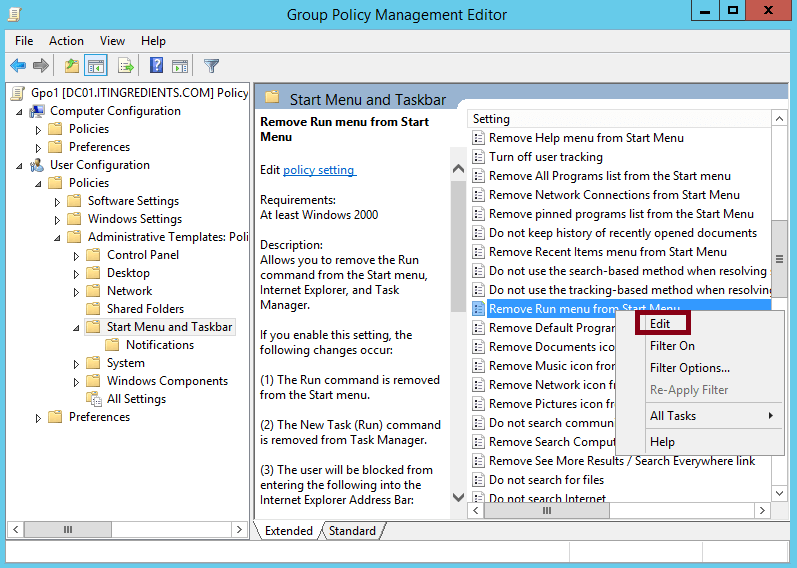Select the Desktop tree node
Image resolution: width=797 pixels, height=568 pixels.
(128, 273)
